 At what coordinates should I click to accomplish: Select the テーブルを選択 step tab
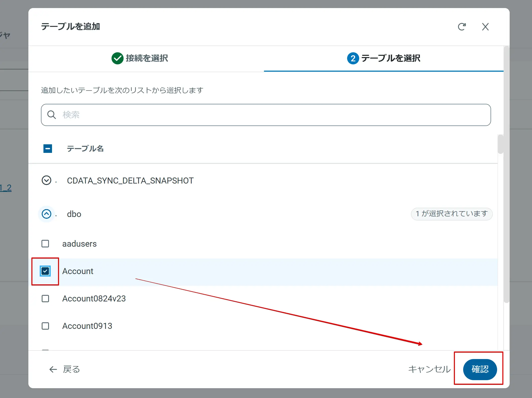click(390, 58)
